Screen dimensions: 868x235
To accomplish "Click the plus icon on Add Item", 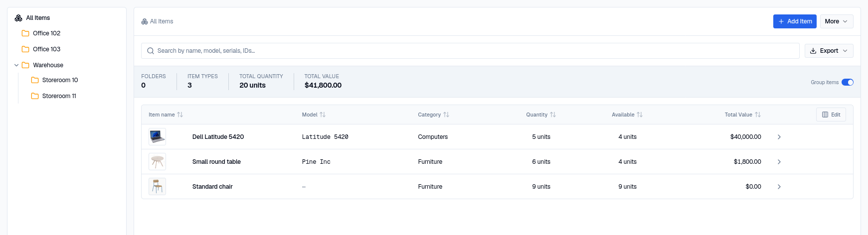I will click(781, 21).
